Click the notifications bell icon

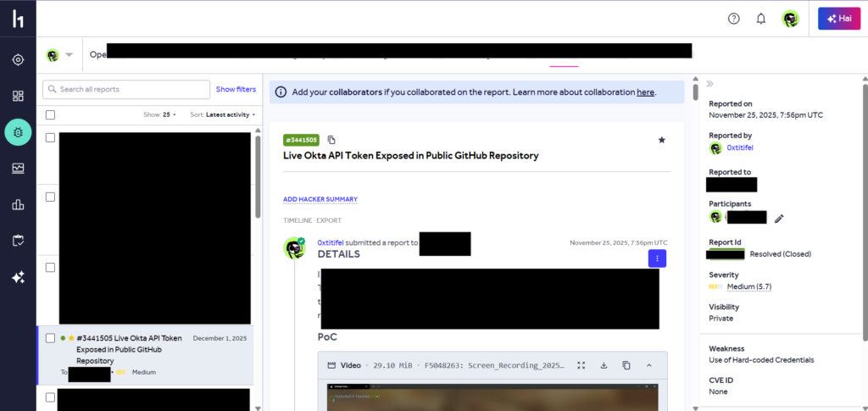tap(761, 19)
